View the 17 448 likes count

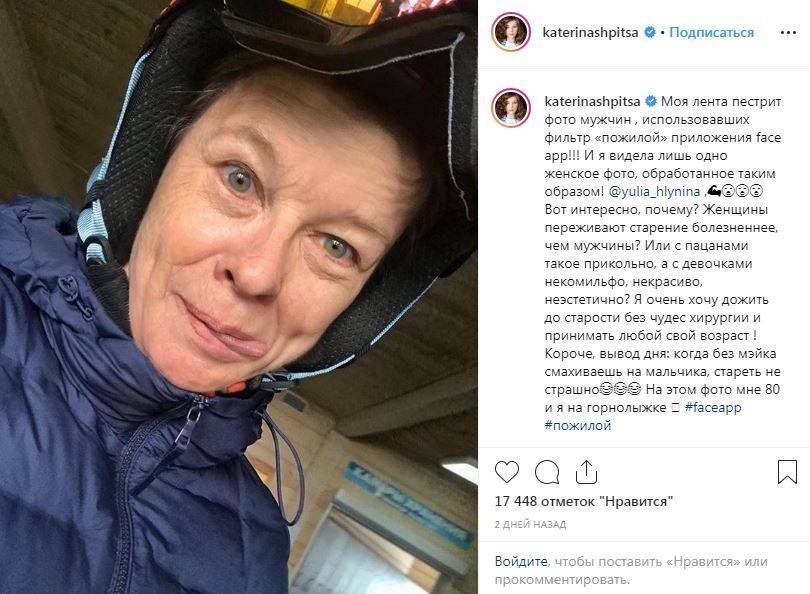click(x=584, y=501)
